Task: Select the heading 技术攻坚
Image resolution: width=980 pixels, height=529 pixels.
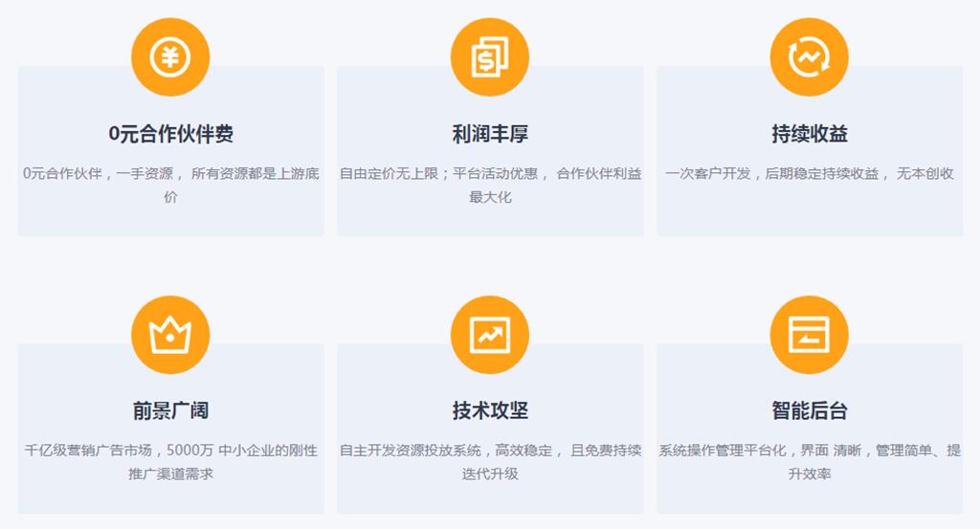Action: pos(490,411)
